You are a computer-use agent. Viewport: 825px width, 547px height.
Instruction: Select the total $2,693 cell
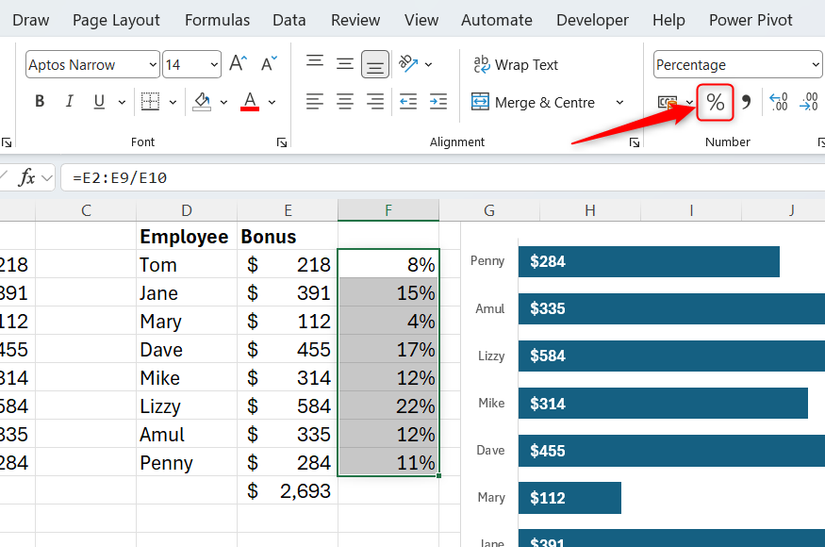point(288,491)
